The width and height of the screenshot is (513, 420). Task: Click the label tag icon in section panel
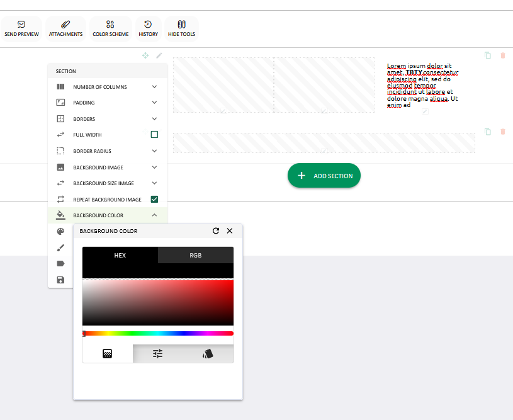[60, 263]
